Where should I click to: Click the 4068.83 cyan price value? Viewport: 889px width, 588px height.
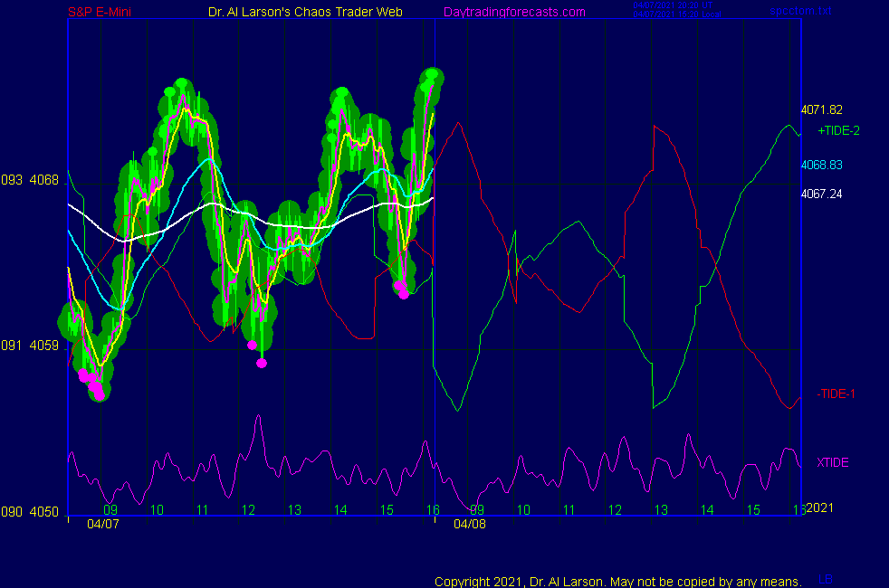pos(822,165)
